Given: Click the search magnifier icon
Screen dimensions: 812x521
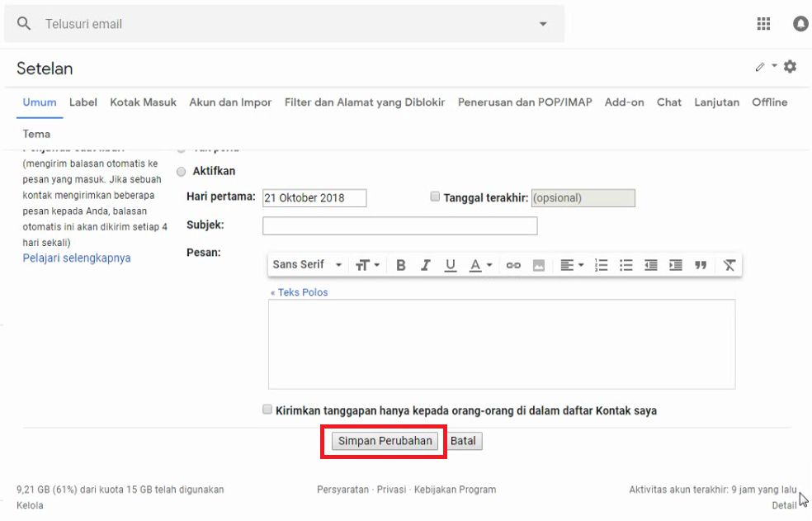Looking at the screenshot, I should click(24, 23).
